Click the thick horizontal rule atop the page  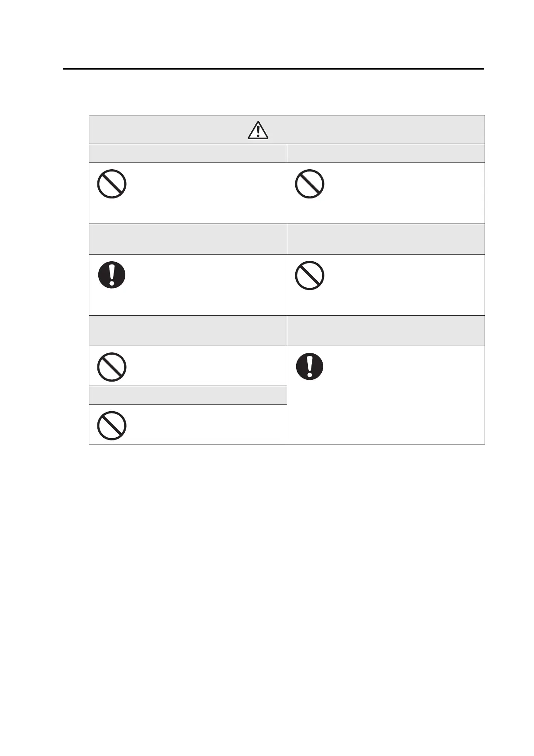tap(274, 69)
